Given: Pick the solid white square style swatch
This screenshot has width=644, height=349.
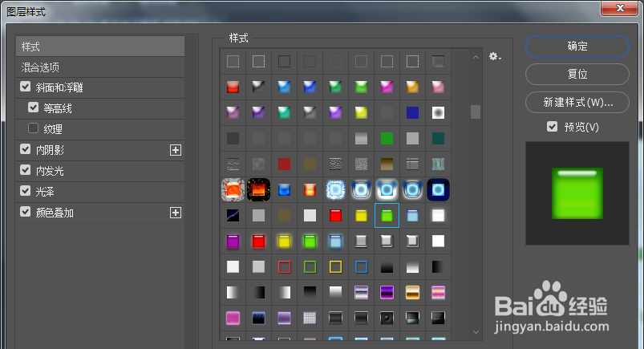Looking at the screenshot, I should point(438,241).
